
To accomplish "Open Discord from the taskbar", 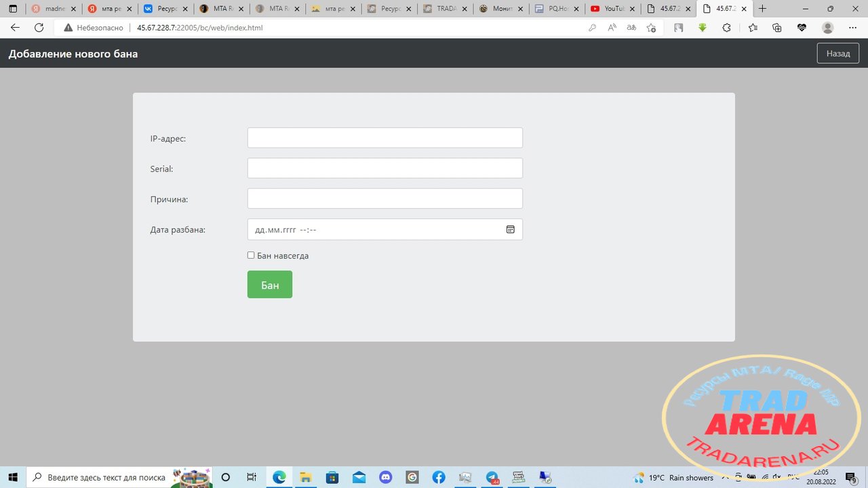I will pos(385,477).
